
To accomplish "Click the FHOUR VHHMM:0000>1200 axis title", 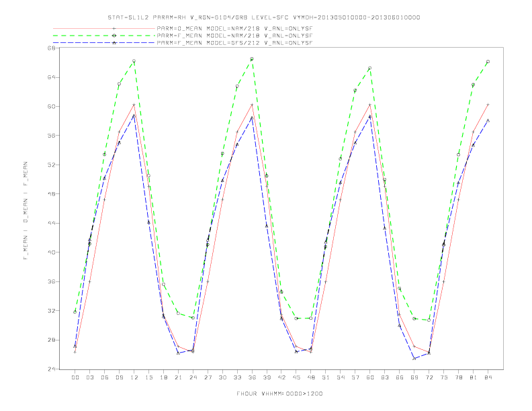I will (x=279, y=394).
